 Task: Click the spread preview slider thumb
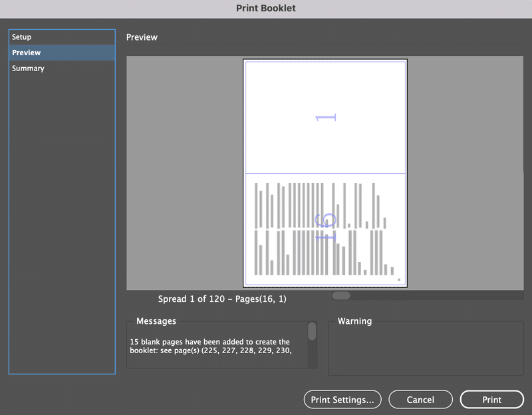point(341,295)
